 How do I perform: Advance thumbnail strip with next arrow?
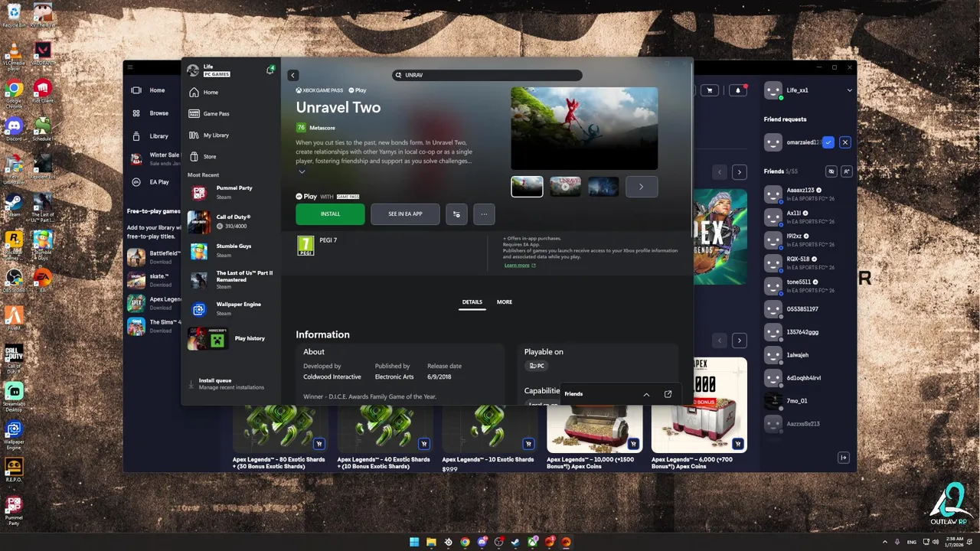coord(642,187)
